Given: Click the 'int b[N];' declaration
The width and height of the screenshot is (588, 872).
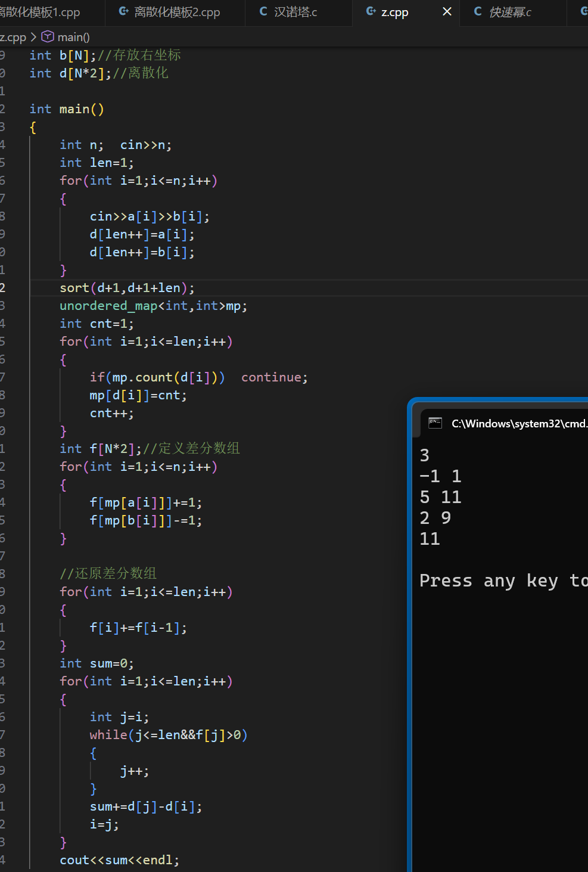Looking at the screenshot, I should [63, 55].
